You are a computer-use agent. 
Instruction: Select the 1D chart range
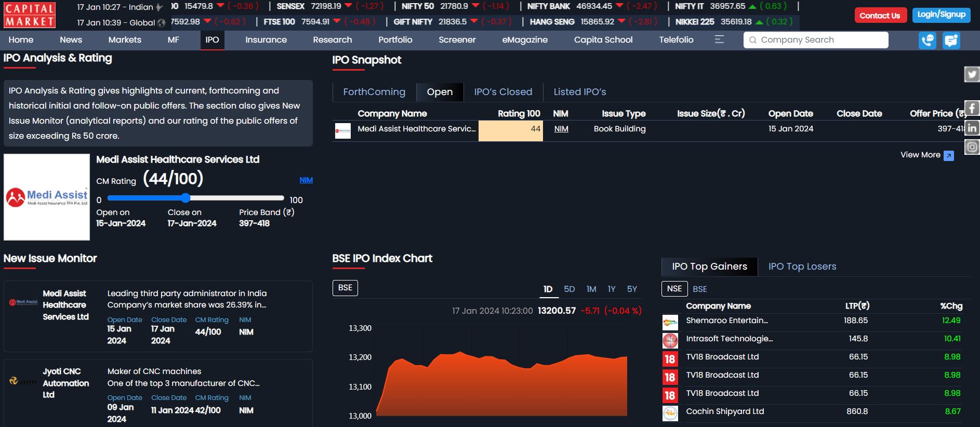click(548, 289)
